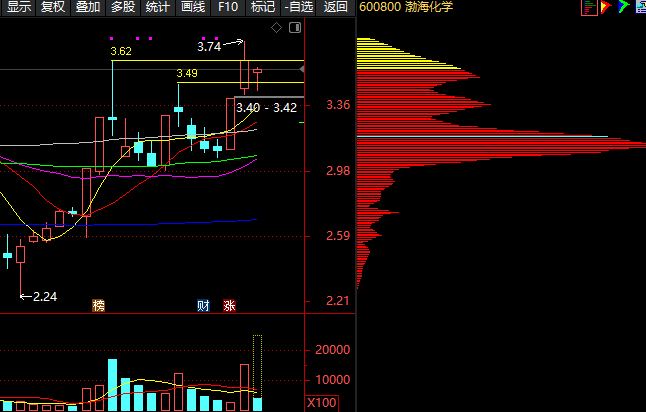Click the 2.24 low price label
646x412 pixels.
pyautogui.click(x=44, y=297)
